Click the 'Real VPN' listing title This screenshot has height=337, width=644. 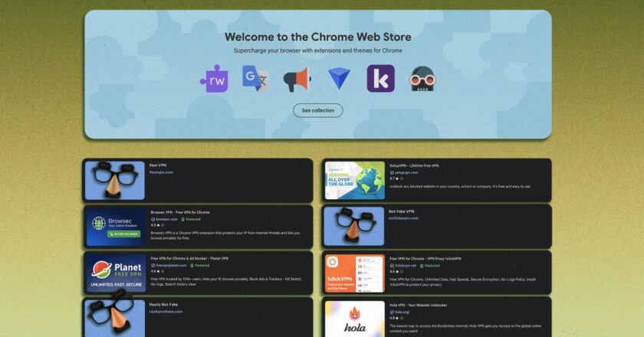158,165
